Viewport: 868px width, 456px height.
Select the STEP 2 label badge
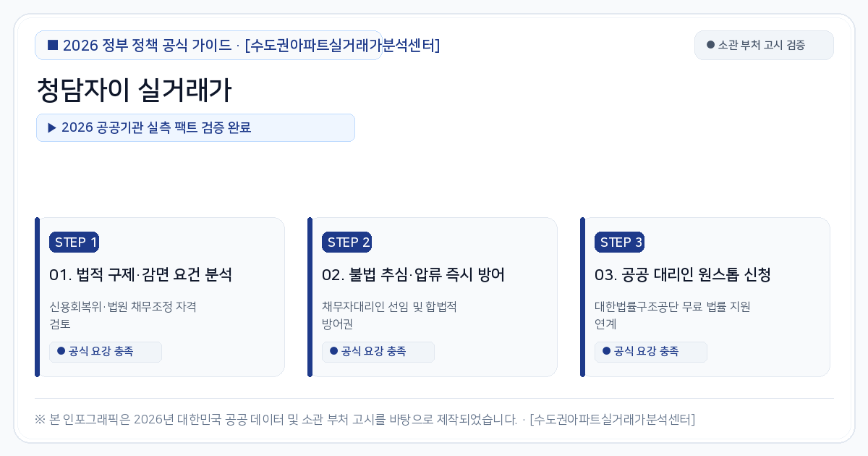[346, 242]
